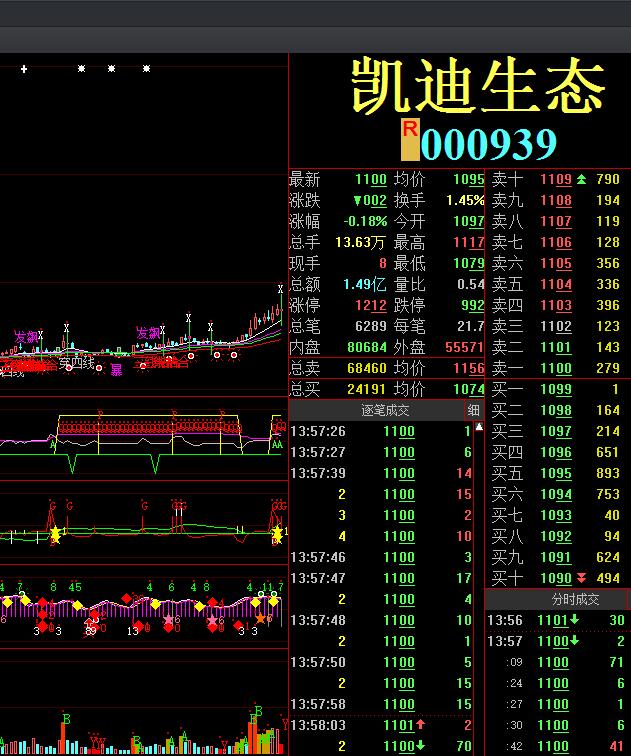
Task: Click the scroll-up arrow of the 逐笔成交 list
Action: point(479,426)
